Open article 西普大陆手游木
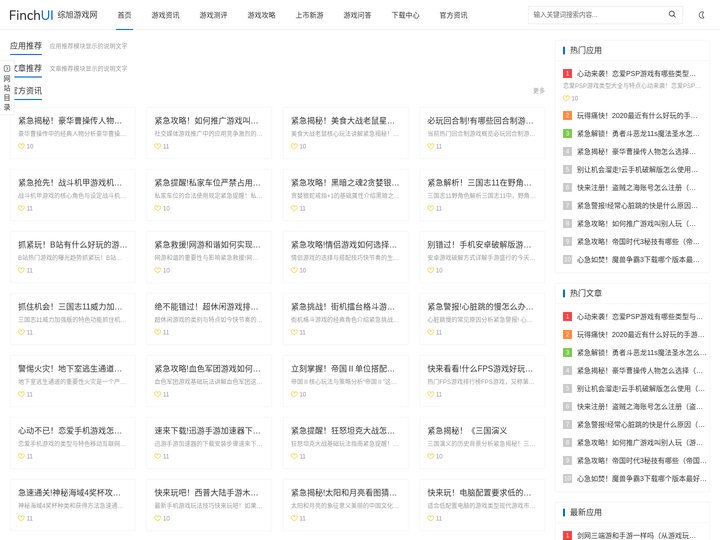The image size is (720, 540). click(x=207, y=493)
